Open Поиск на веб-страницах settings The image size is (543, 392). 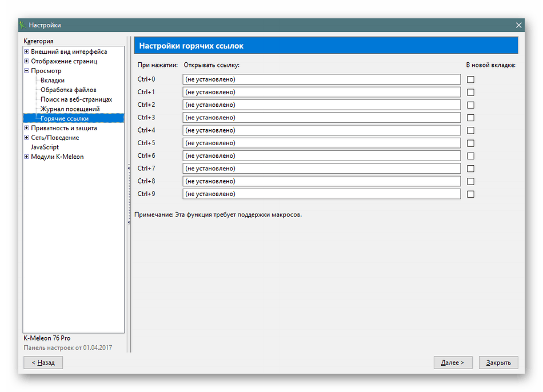pos(76,99)
